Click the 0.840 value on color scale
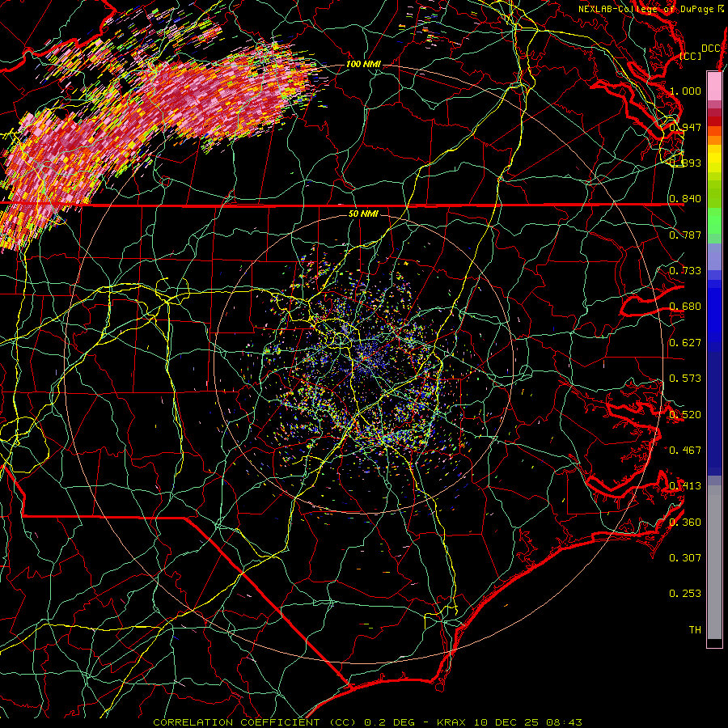 click(685, 199)
